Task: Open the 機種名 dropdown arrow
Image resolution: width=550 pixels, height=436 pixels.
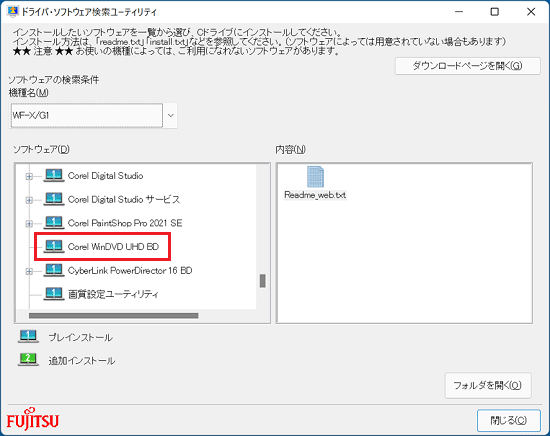Action: tap(170, 115)
